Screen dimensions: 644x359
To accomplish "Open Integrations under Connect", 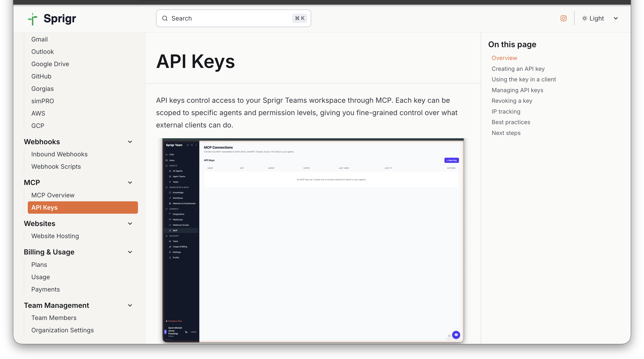I will tap(179, 214).
